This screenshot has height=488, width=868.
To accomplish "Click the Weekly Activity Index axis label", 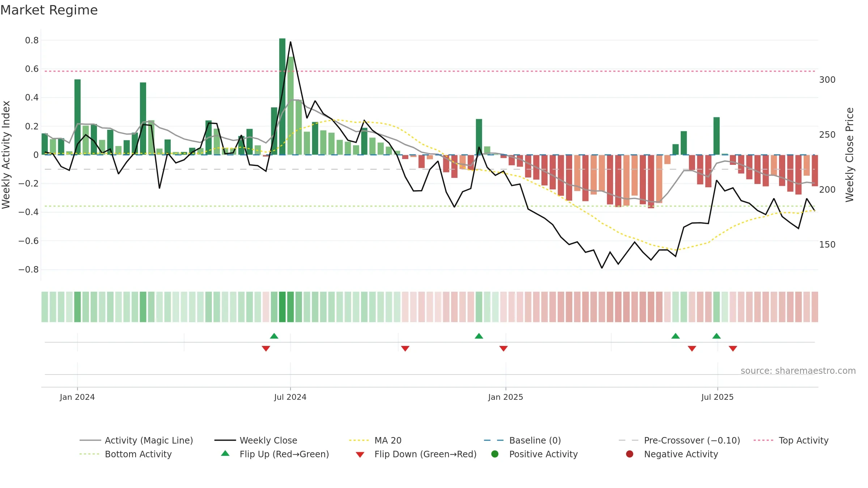I will click(x=6, y=155).
